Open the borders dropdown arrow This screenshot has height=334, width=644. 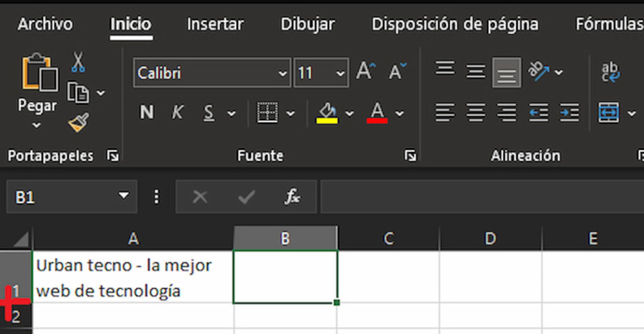(290, 113)
